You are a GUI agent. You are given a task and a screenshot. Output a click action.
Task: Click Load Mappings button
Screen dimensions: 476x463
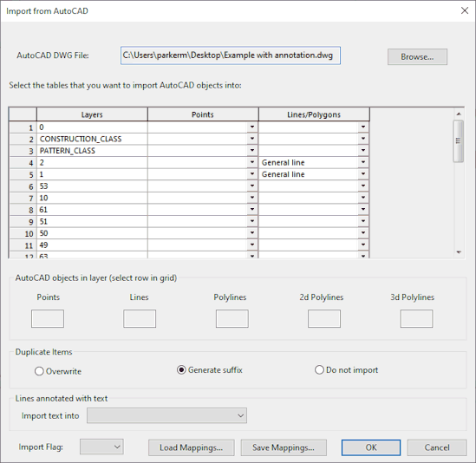pos(192,447)
